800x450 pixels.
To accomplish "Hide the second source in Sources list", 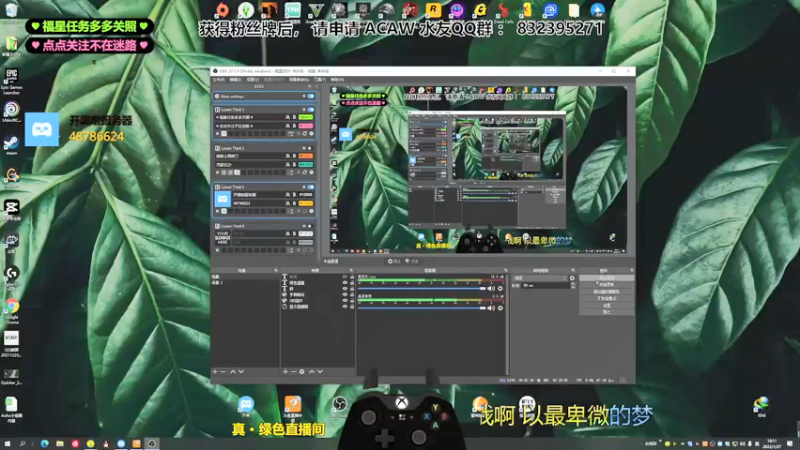I will [344, 283].
